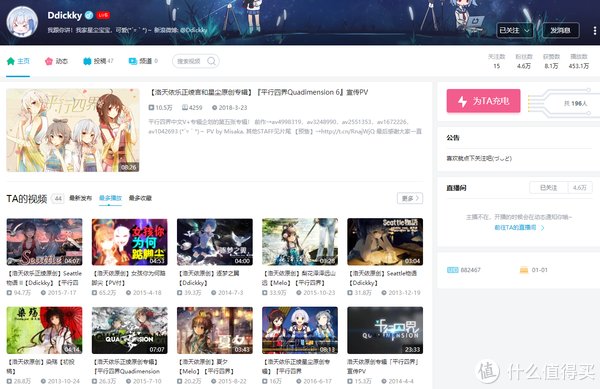Click play count icon beside 28.8万
600x389 pixels.
(9, 381)
